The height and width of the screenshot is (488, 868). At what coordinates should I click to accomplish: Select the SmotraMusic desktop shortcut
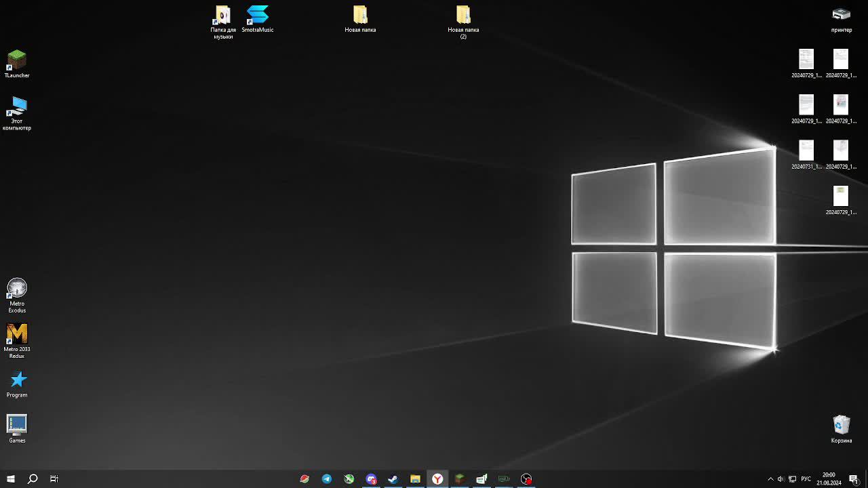point(258,16)
